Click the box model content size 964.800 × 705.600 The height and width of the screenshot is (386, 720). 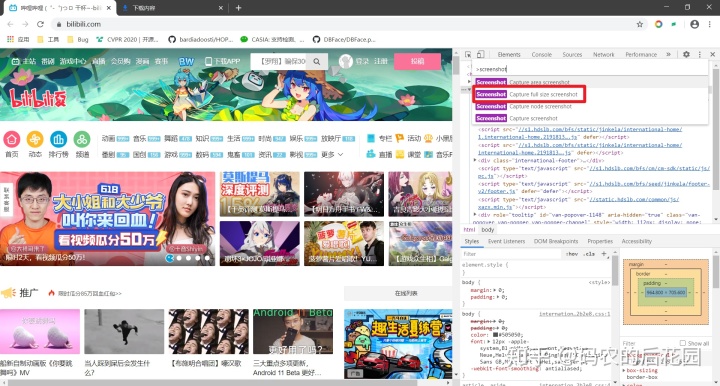click(665, 292)
